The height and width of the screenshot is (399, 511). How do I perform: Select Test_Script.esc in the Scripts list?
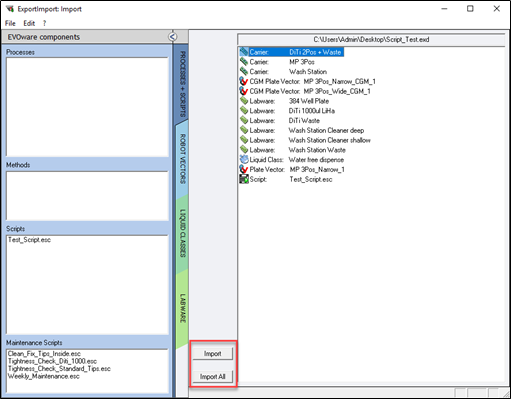(x=29, y=240)
